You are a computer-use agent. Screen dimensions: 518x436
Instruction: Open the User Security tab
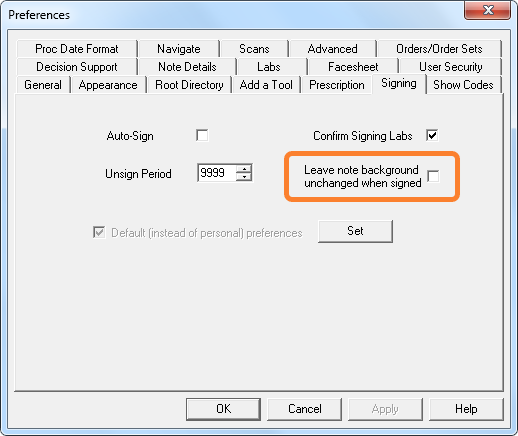click(x=451, y=67)
